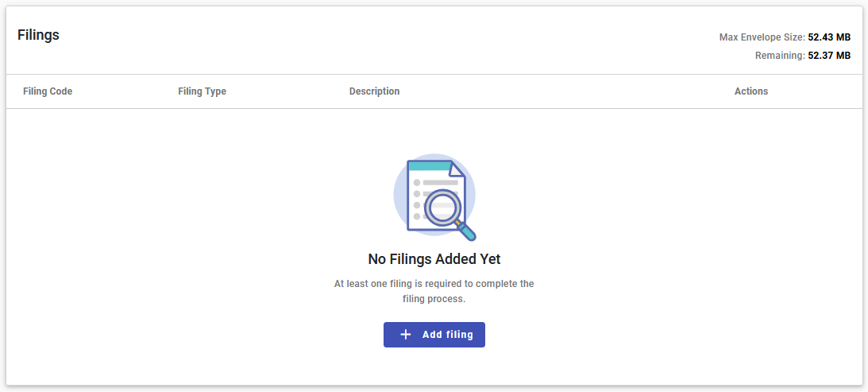Screen dimensions: 868x392
Task: Click the plus icon on Add filing
Action: pyautogui.click(x=406, y=335)
